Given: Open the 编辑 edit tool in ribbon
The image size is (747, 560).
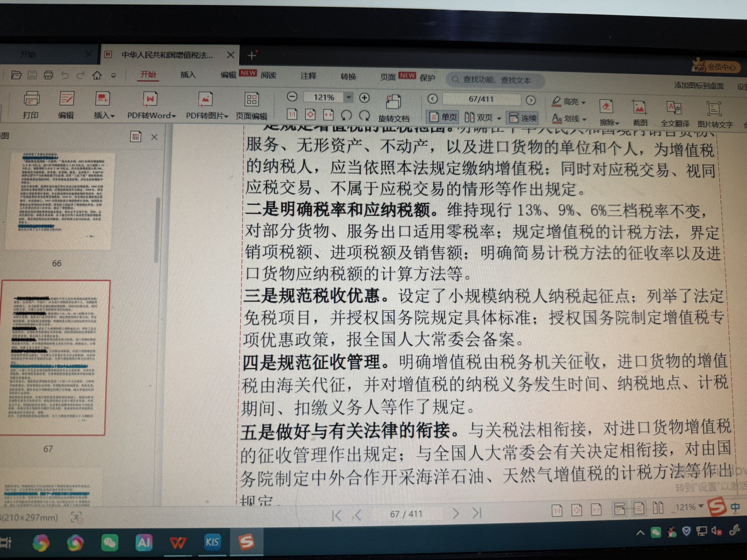Looking at the screenshot, I should pyautogui.click(x=67, y=104).
